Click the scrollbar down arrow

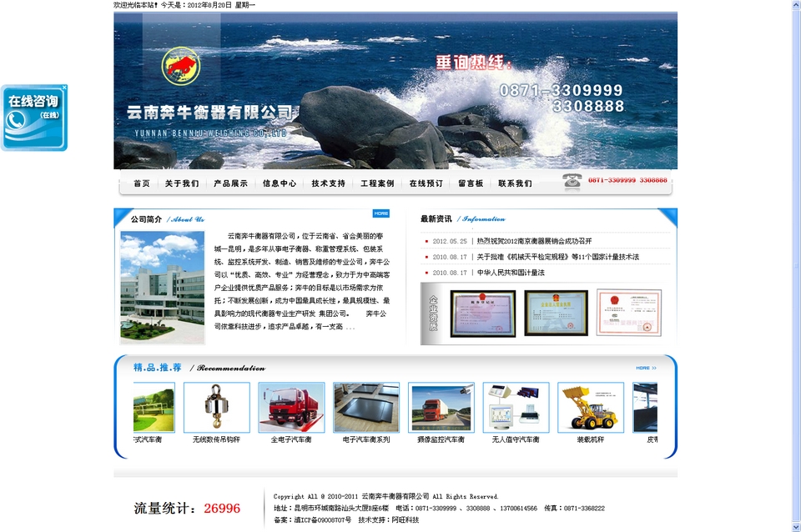click(796, 527)
